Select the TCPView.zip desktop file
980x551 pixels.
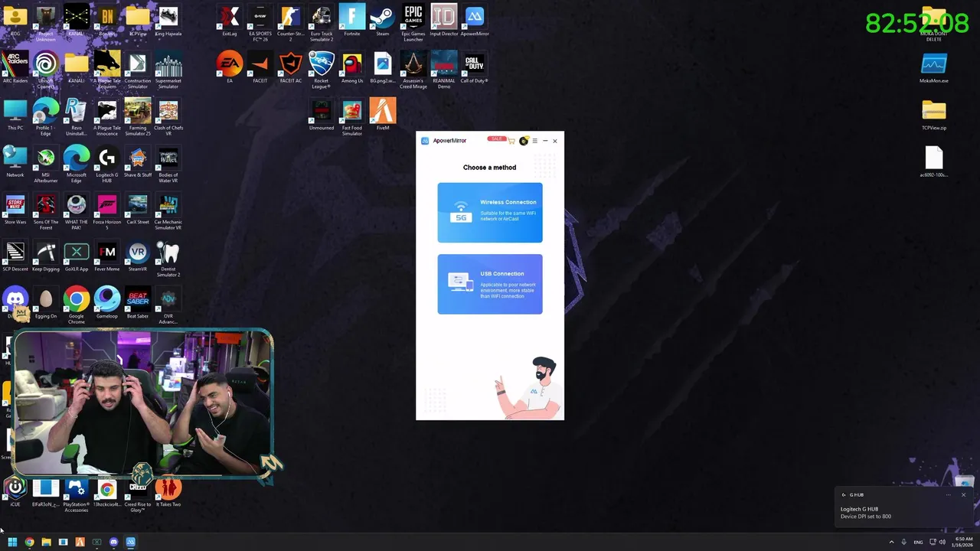pyautogui.click(x=934, y=115)
